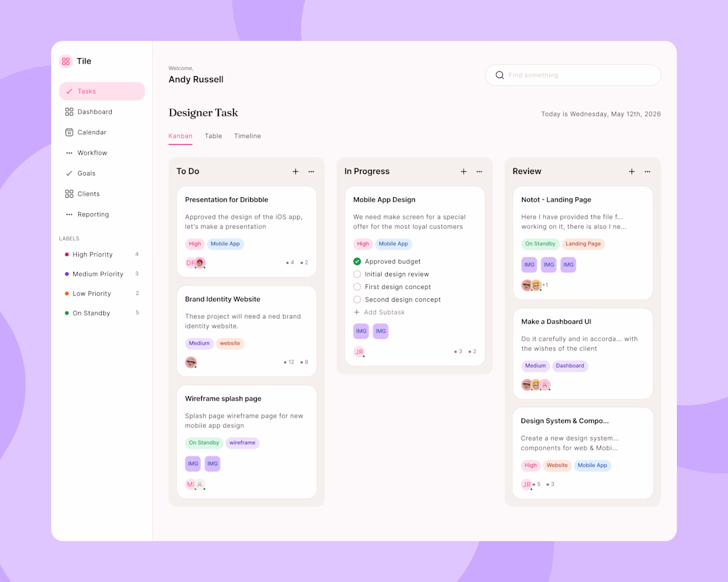Click the Dashboard grid icon in sidebar
This screenshot has width=728, height=582.
pyautogui.click(x=69, y=112)
